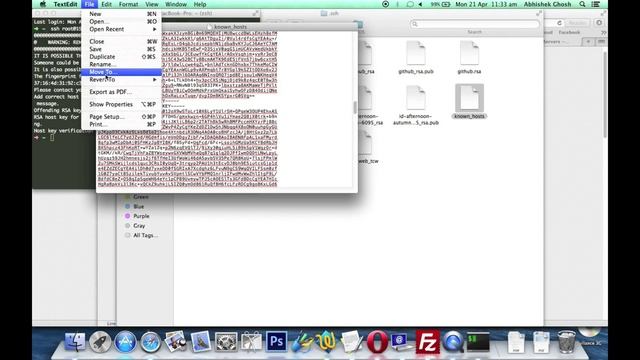Click the Terminal window behind
Image resolution: width=640 pixels, height=360 pixels.
[x=61, y=163]
